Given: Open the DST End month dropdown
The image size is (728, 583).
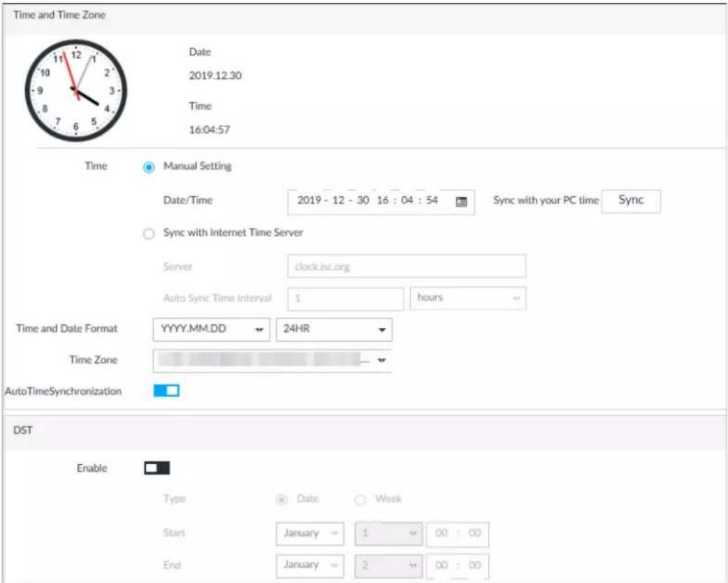Looking at the screenshot, I should (310, 566).
